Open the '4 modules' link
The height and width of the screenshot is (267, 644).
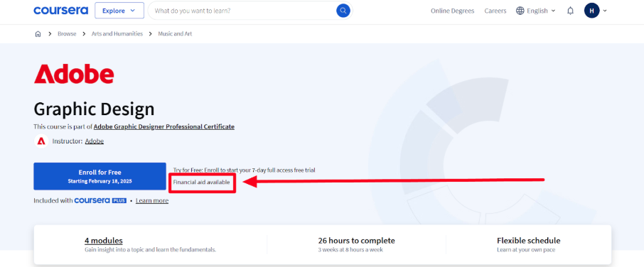104,241
